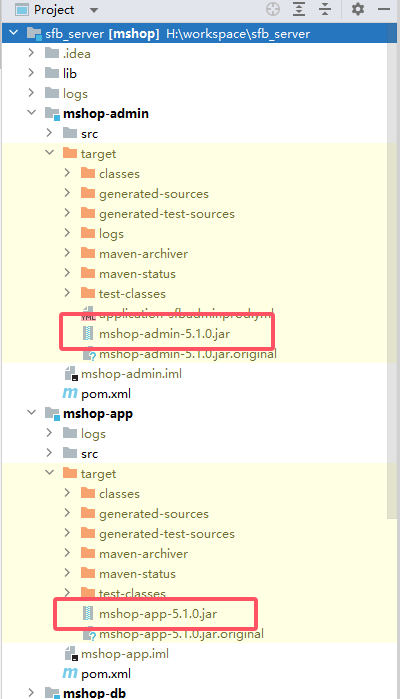The height and width of the screenshot is (699, 400).
Task: Select the sfb_server [mshop] root row
Action: [x=199, y=33]
